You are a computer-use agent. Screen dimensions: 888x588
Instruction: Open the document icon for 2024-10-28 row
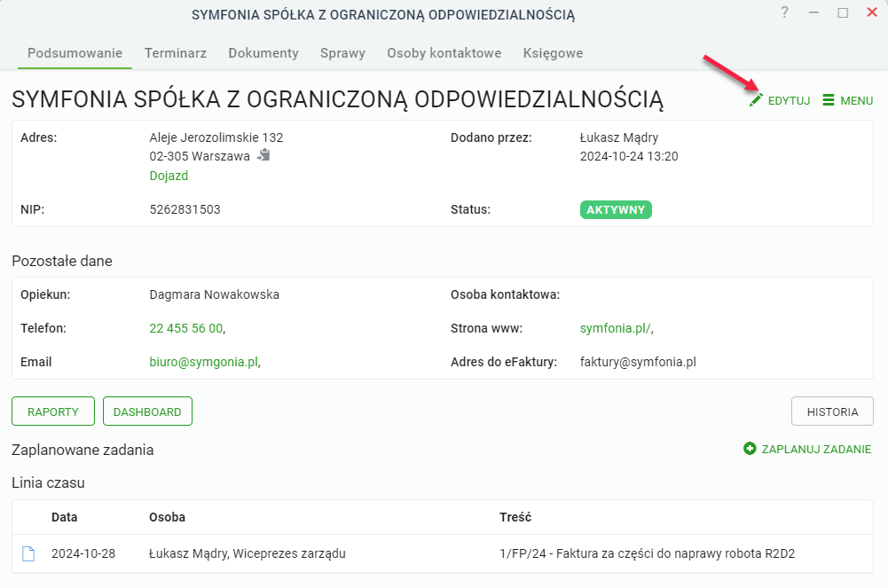pos(28,553)
